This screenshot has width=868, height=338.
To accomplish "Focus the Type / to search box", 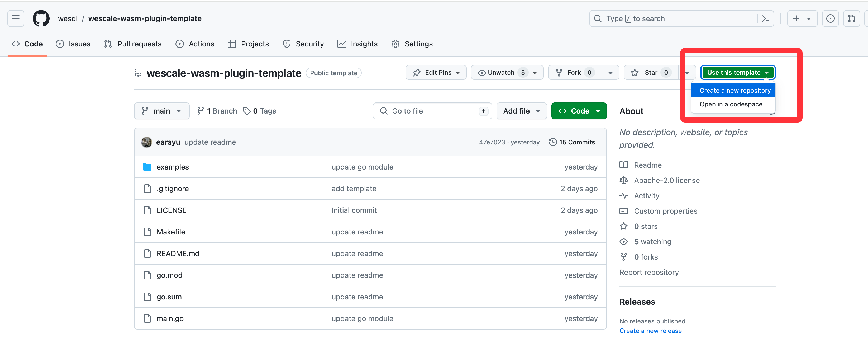I will pyautogui.click(x=681, y=18).
